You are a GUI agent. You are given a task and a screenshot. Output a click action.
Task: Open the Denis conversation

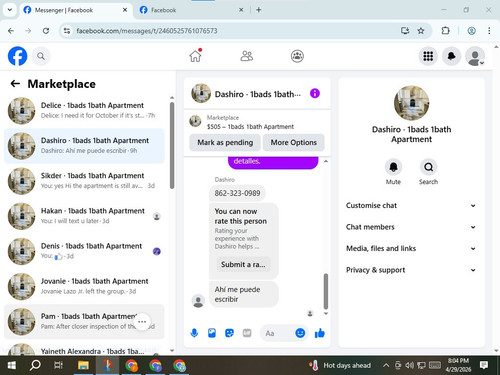pos(84,251)
